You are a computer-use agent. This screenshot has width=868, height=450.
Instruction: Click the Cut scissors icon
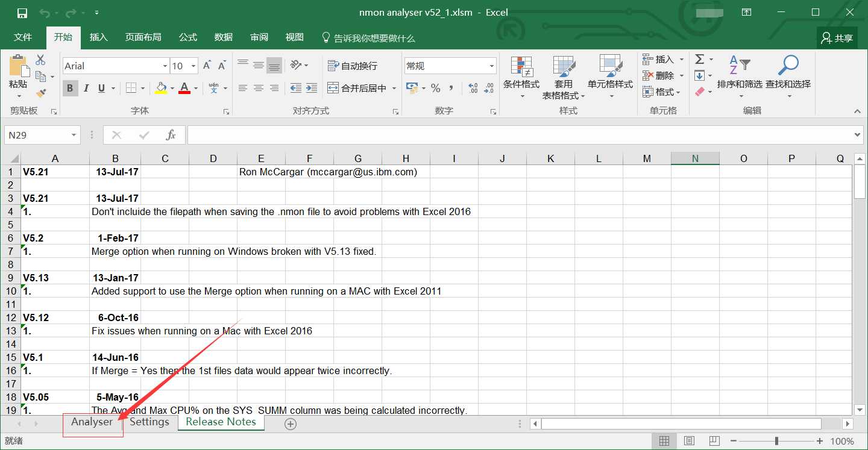[40, 60]
